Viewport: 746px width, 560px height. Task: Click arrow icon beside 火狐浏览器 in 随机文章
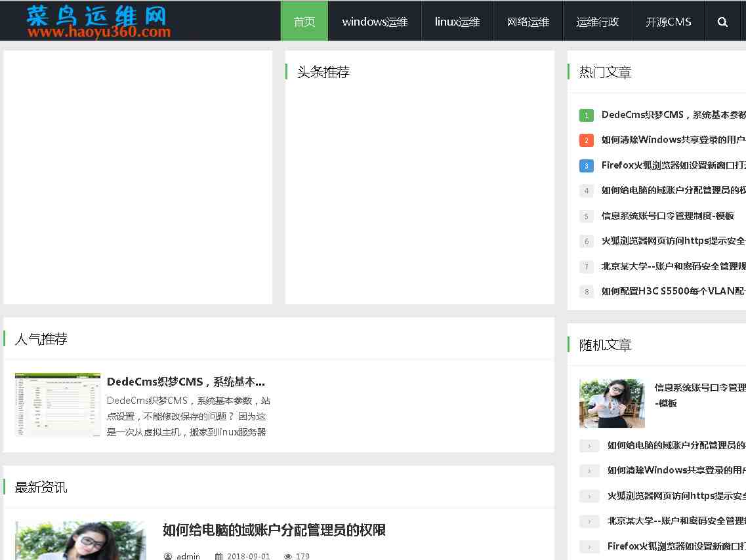(x=589, y=496)
